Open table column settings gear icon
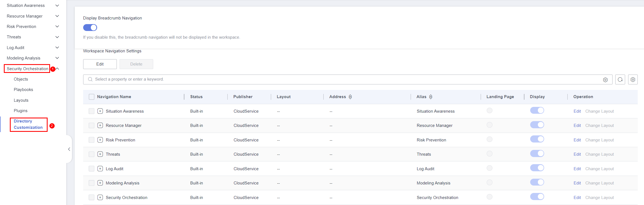 (633, 79)
